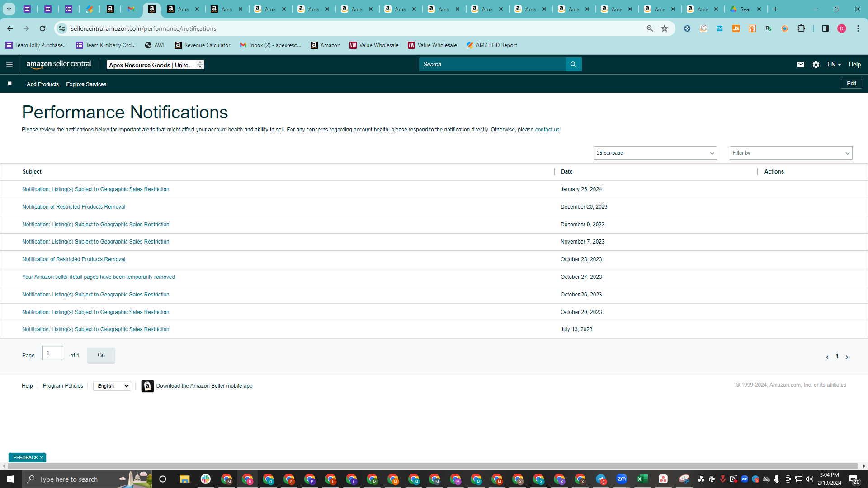Open the Windows notification center icon

854,479
